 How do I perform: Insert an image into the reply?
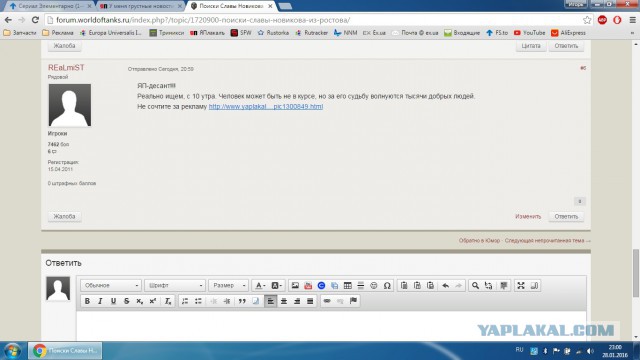point(295,285)
